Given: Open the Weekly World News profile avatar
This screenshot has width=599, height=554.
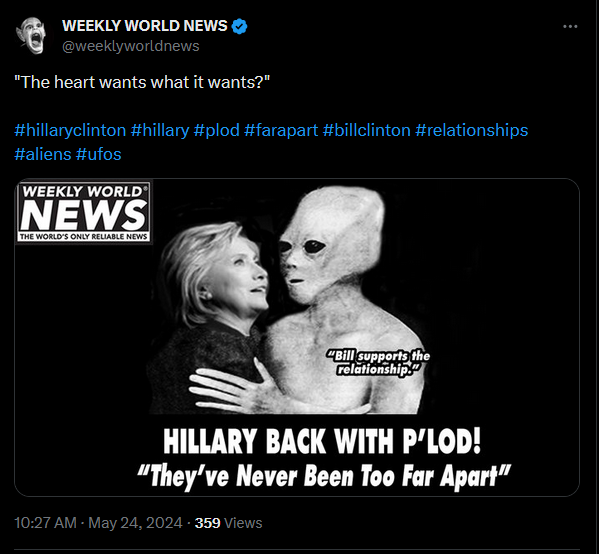Looking at the screenshot, I should coord(31,35).
